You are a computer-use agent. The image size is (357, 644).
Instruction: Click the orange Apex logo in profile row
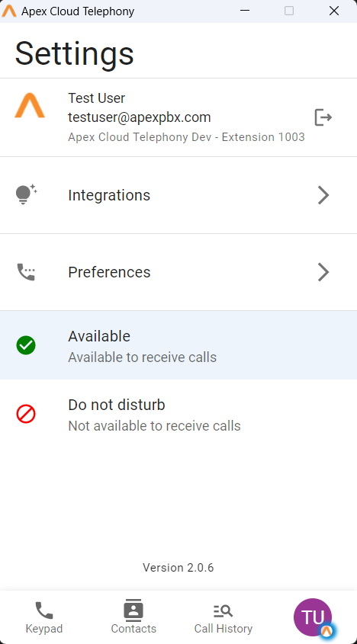click(30, 105)
